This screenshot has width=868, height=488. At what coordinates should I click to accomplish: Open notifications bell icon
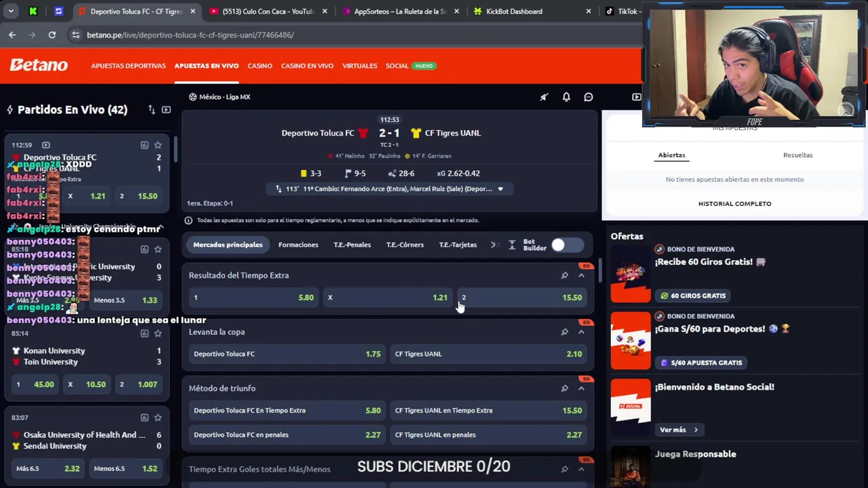pyautogui.click(x=566, y=97)
